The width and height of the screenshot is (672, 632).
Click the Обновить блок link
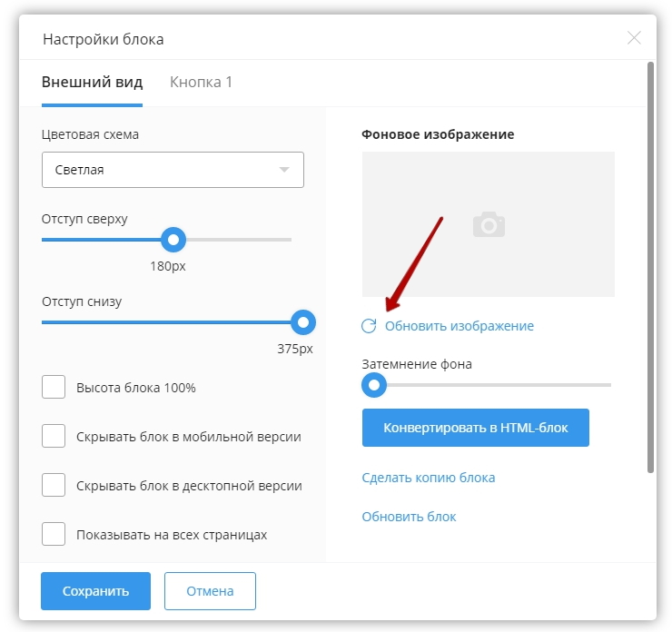[409, 517]
